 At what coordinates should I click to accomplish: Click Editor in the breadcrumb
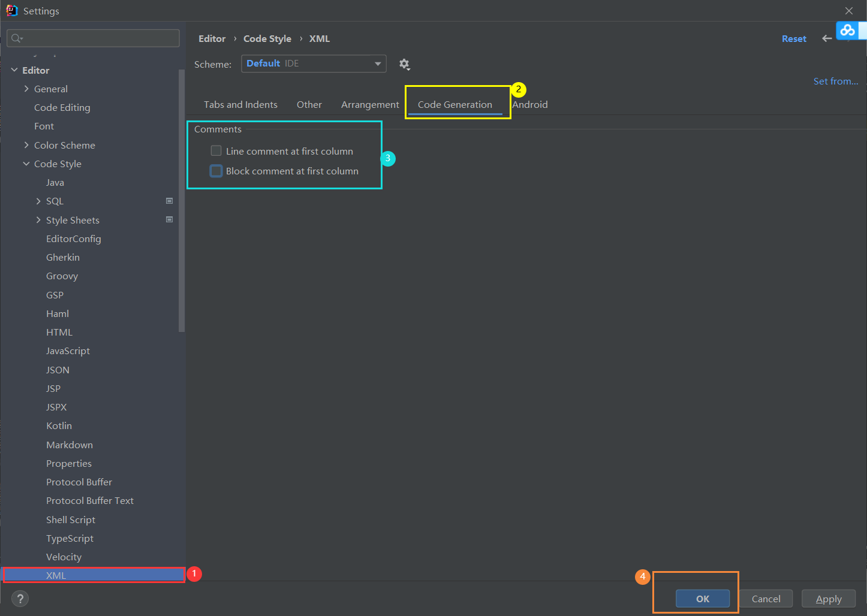(212, 38)
